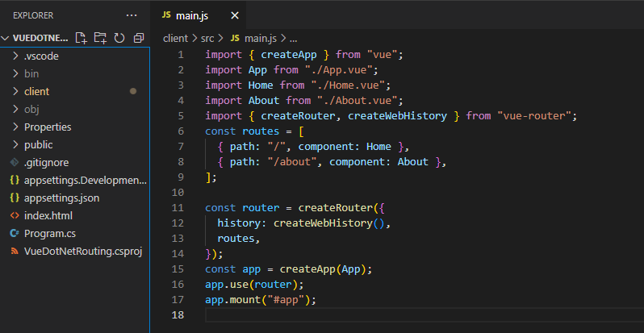644x333 pixels.
Task: Place cursor on empty line 18
Action: click(424, 315)
